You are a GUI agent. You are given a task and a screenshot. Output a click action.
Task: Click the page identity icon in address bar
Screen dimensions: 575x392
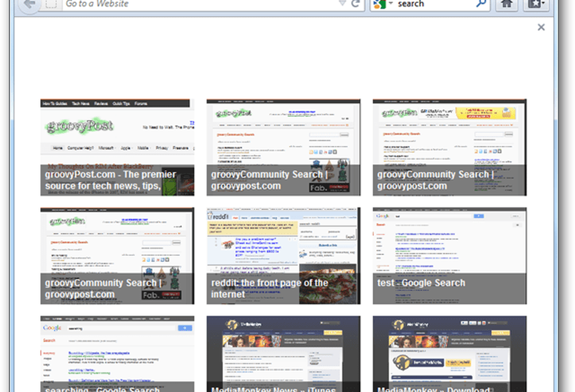(51, 4)
